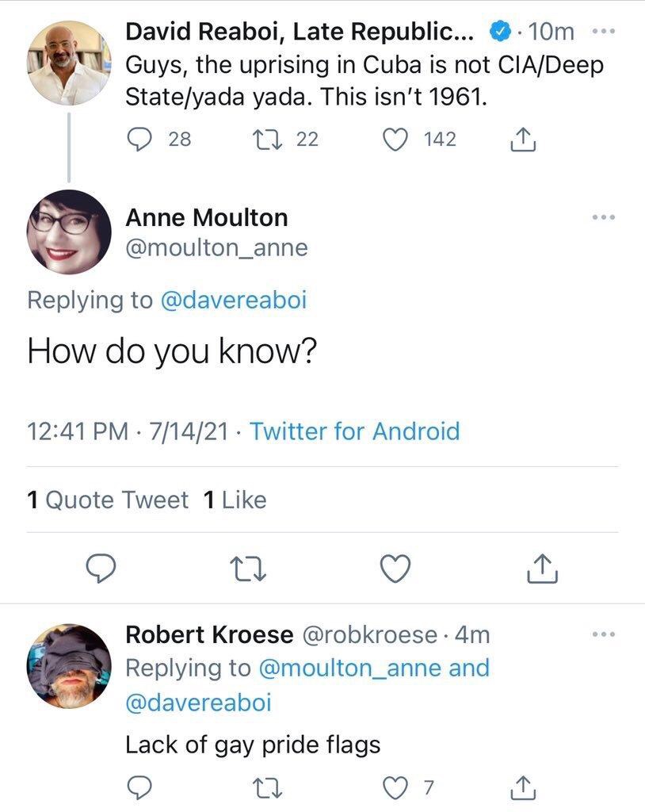
Task: Open more options for David Reaboi's tweet
Action: pos(604,32)
